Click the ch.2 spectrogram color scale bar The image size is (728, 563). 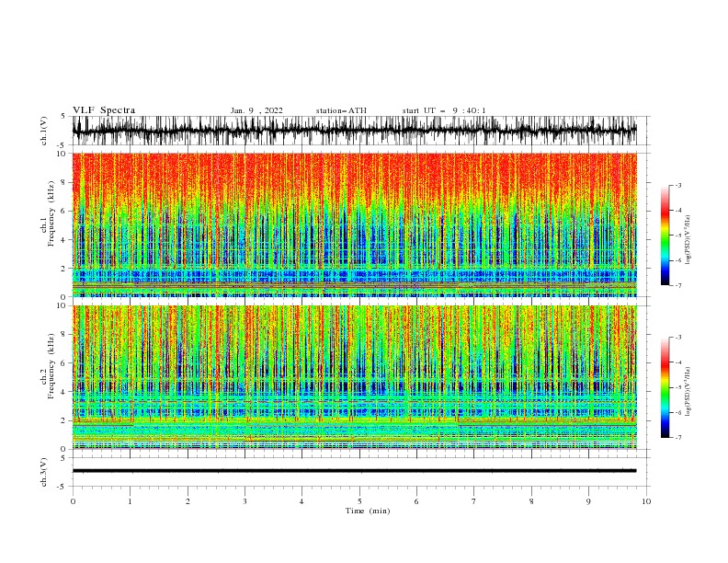tap(665, 387)
